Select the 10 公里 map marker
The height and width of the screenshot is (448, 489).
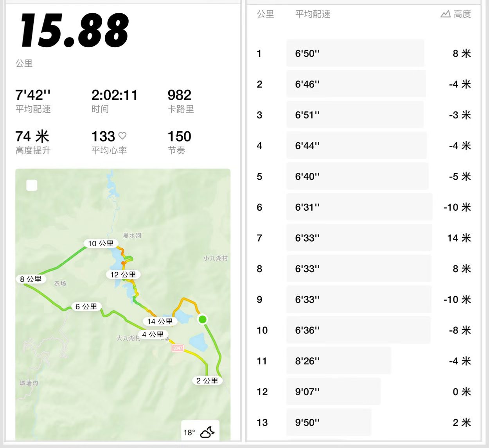(101, 244)
